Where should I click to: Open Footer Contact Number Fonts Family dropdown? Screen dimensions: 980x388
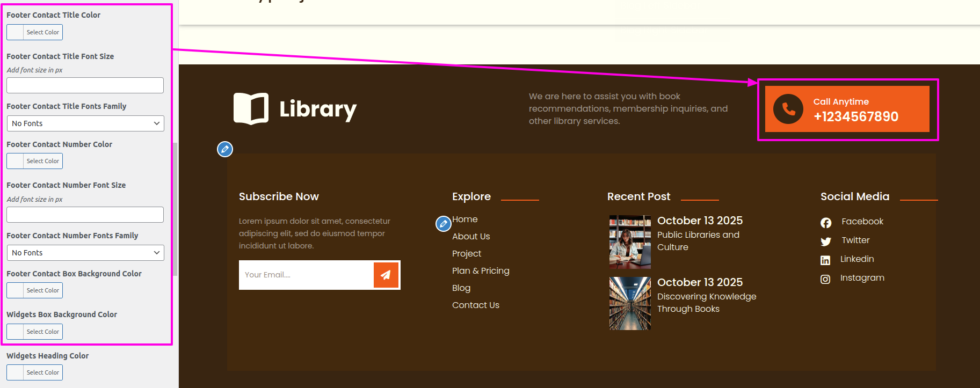point(85,253)
